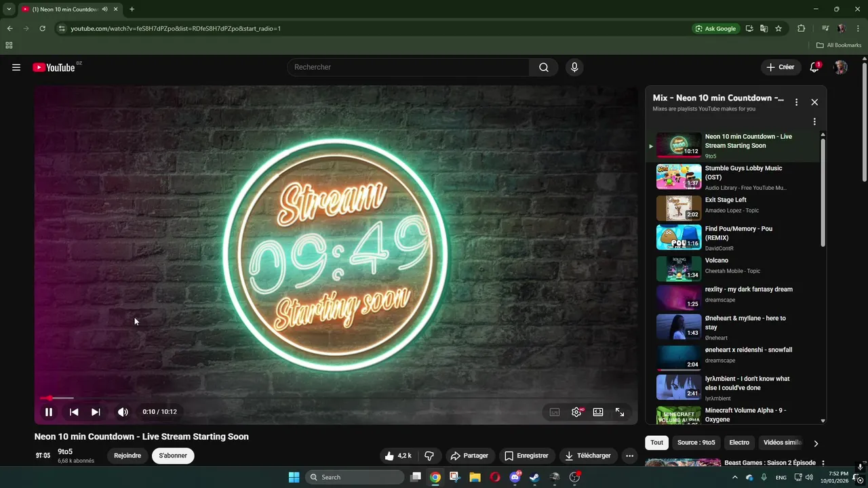Select the Vidéos similaires chip
The width and height of the screenshot is (868, 488).
[x=782, y=443]
